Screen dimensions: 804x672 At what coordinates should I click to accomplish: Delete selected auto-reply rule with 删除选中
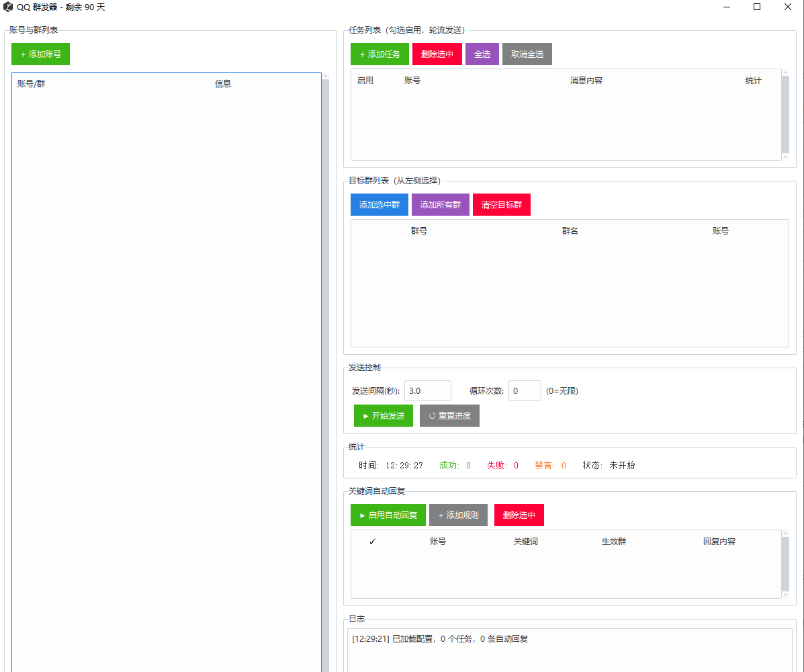[519, 515]
